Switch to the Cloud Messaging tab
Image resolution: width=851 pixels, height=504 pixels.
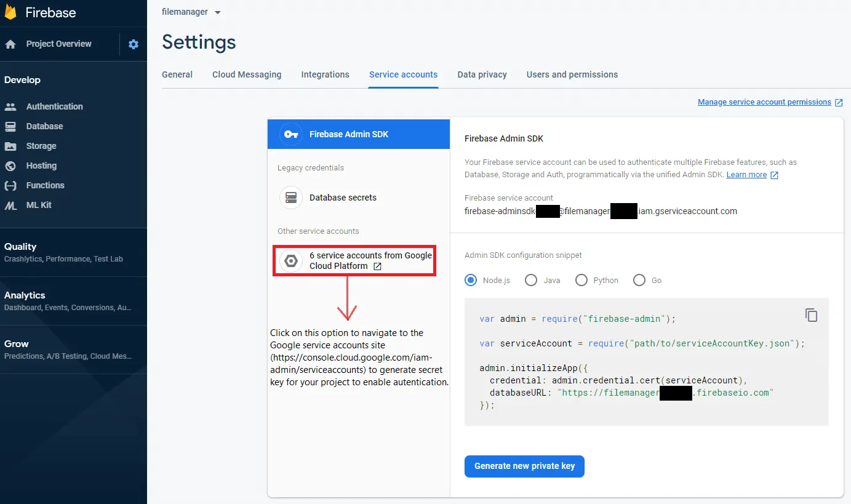pyautogui.click(x=247, y=74)
